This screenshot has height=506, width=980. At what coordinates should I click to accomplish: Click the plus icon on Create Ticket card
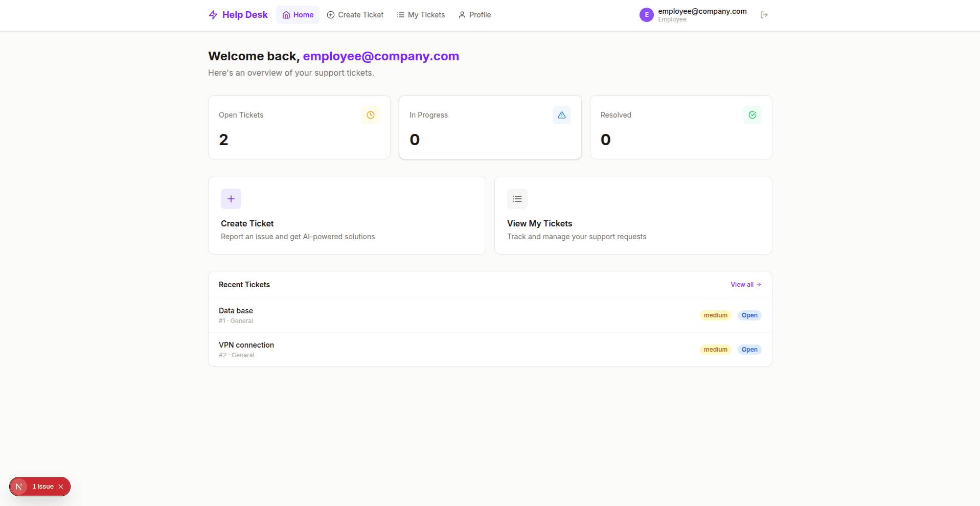pyautogui.click(x=231, y=199)
